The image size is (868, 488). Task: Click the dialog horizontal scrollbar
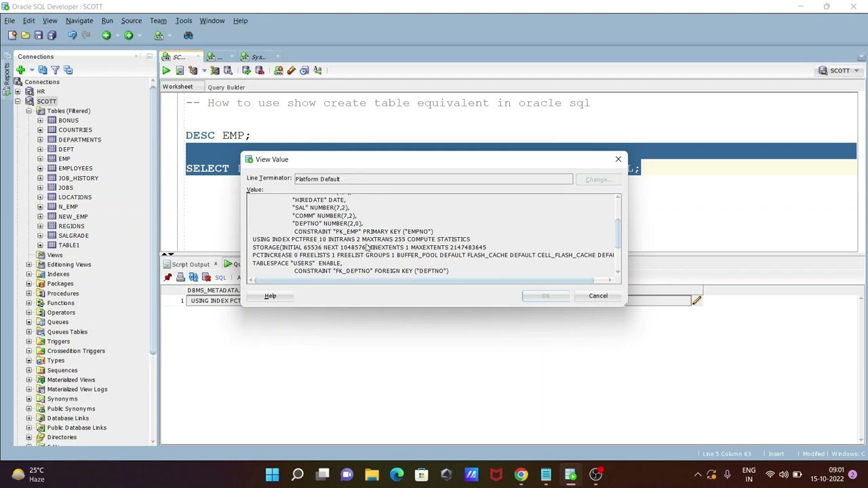point(424,280)
